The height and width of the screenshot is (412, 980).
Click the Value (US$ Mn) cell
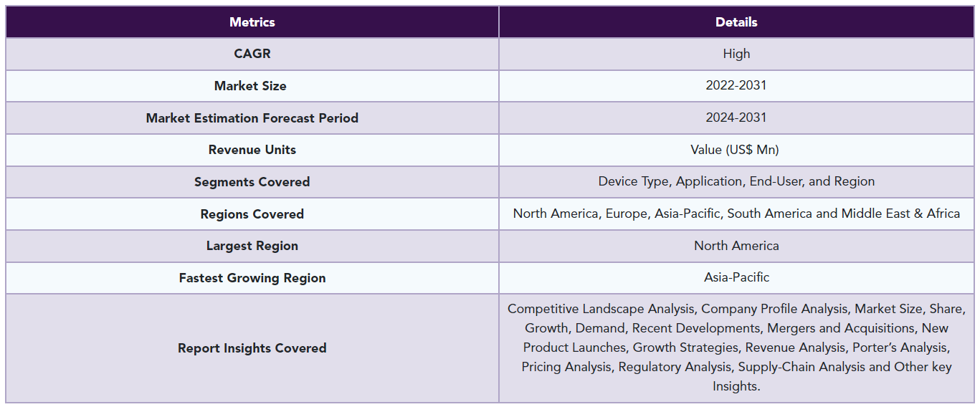[x=736, y=150]
